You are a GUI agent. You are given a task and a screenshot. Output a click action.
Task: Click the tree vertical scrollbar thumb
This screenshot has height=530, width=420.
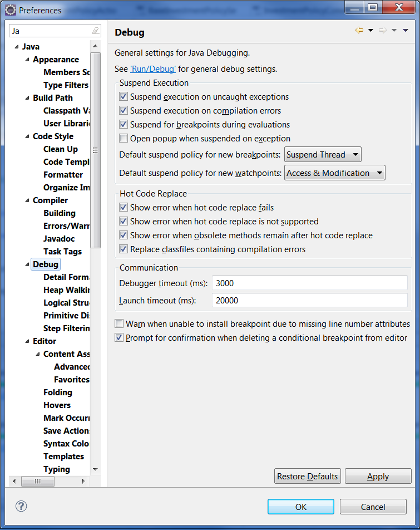pyautogui.click(x=96, y=150)
